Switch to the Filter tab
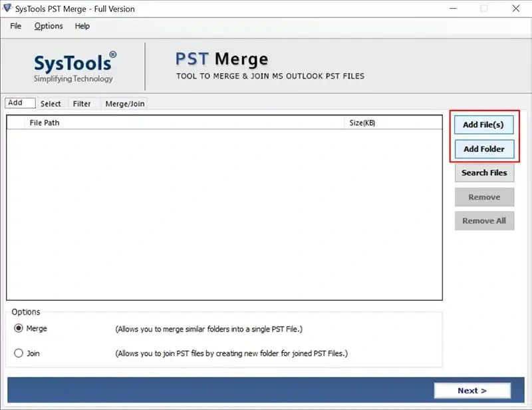532x410 pixels. coord(82,104)
